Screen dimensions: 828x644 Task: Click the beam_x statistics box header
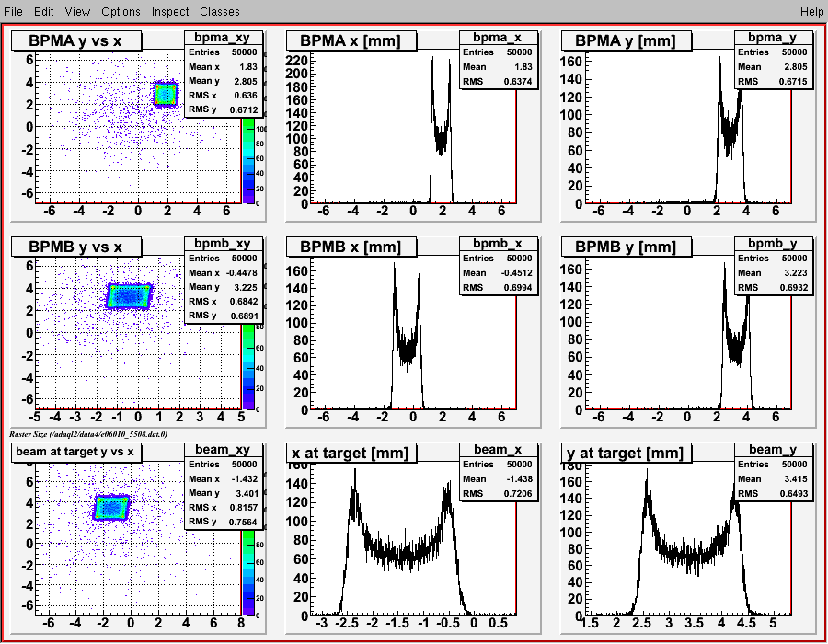[x=498, y=449]
